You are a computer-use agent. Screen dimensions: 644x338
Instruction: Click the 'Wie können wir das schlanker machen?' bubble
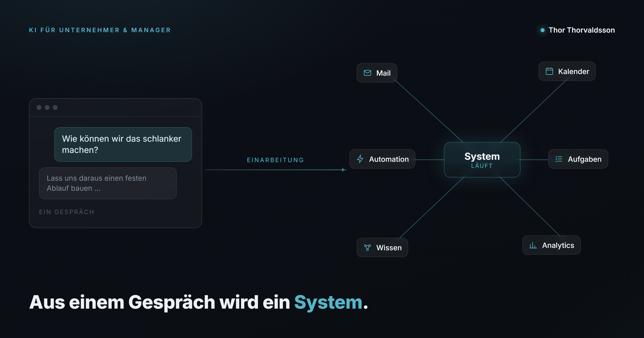pyautogui.click(x=123, y=144)
